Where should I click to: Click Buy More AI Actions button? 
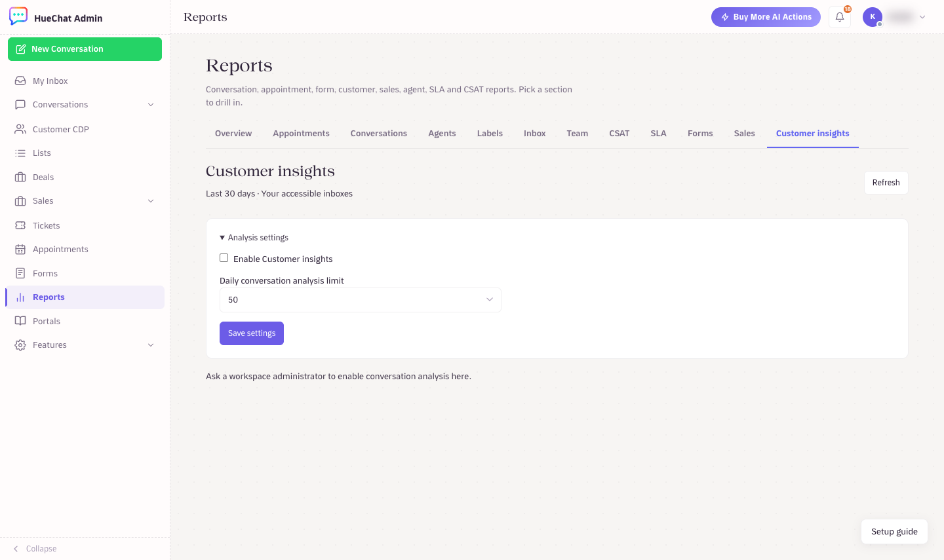tap(766, 17)
